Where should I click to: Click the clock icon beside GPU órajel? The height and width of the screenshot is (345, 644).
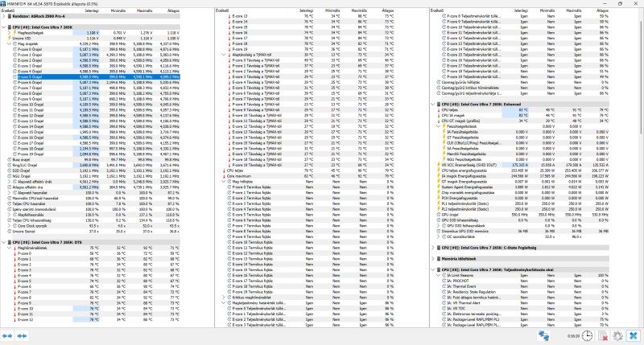pos(438,215)
